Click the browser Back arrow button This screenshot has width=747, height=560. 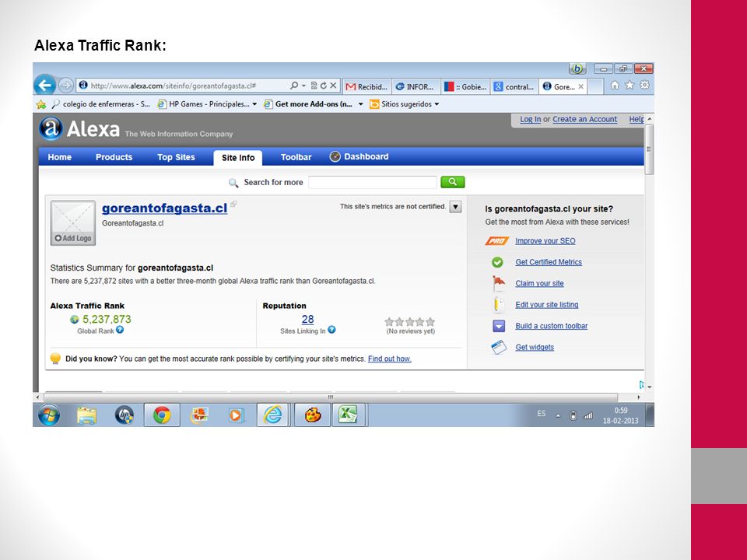tap(45, 86)
